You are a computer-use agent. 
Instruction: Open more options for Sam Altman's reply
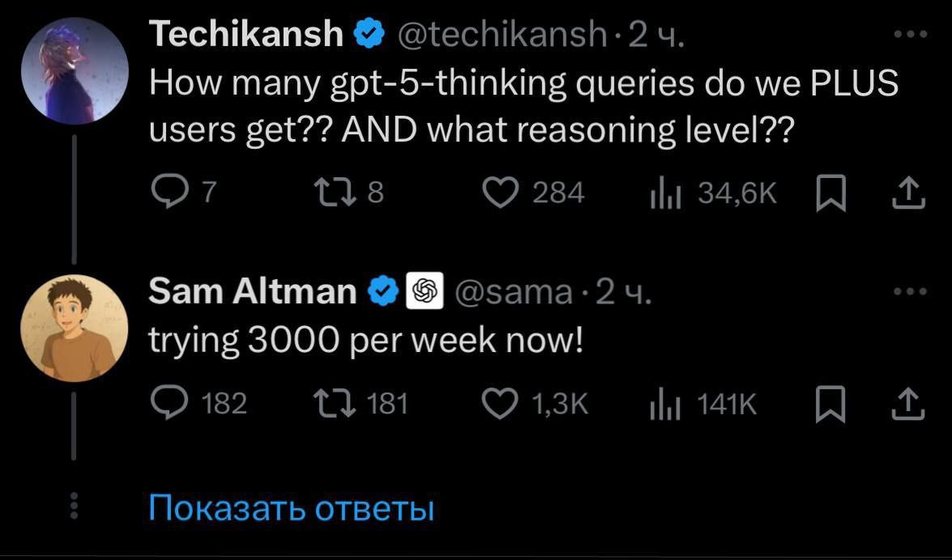point(910,291)
